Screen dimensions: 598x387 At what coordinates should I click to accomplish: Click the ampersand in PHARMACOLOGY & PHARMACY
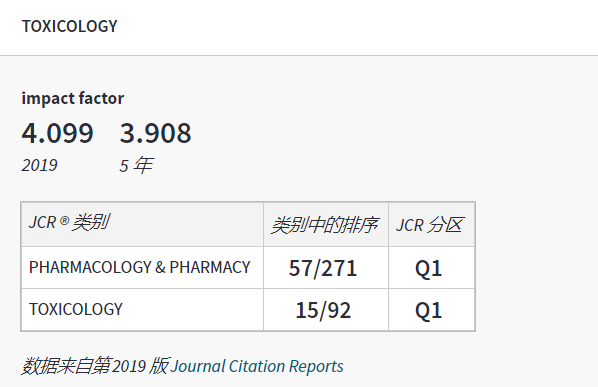tap(160, 267)
